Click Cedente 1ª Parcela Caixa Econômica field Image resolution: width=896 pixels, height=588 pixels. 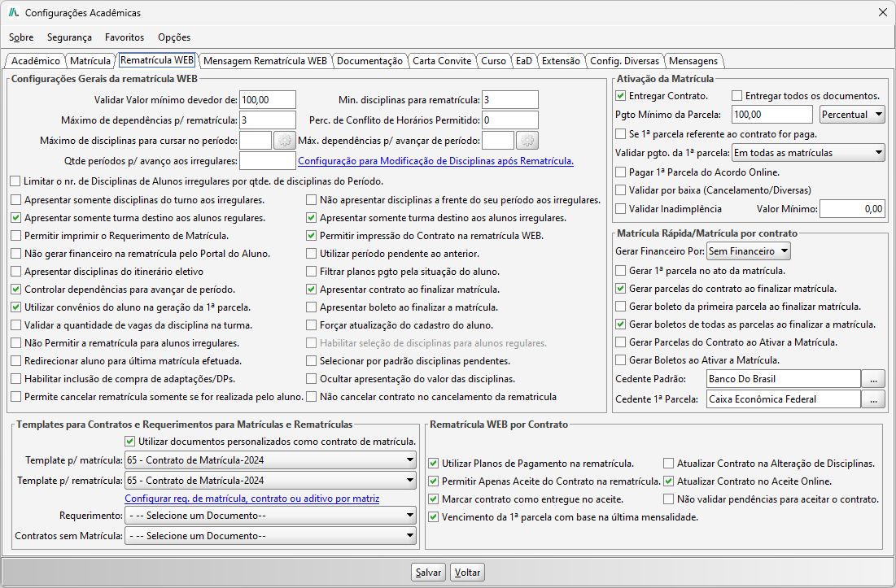(784, 399)
